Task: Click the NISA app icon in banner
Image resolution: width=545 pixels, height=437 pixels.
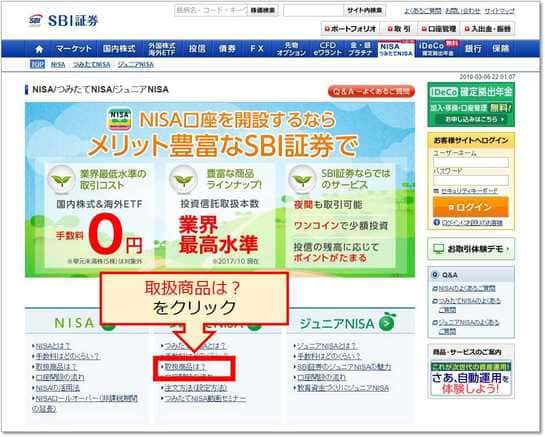Action: 120,119
